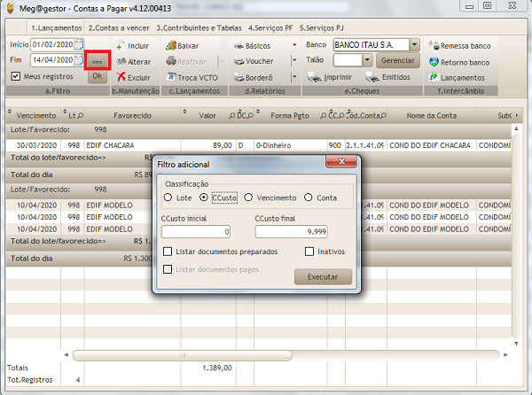Image resolution: width=532 pixels, height=395 pixels.
Task: Click the Baixar toolbar icon
Action: pos(171,45)
